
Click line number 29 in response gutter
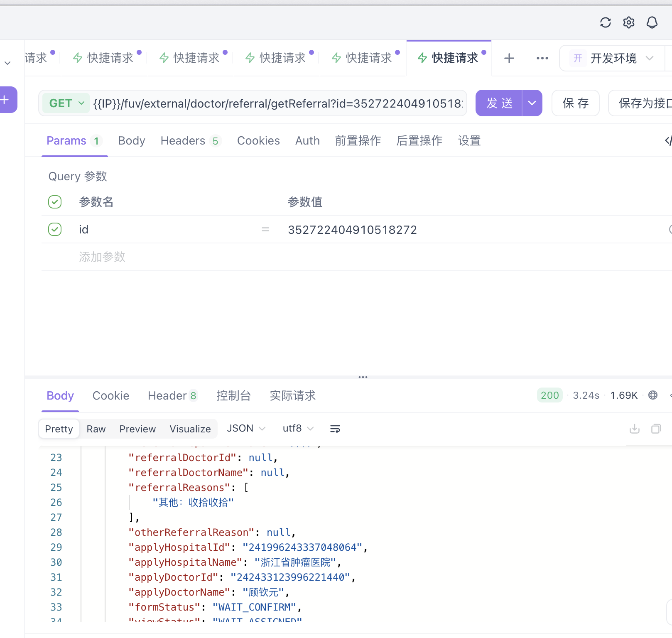56,547
